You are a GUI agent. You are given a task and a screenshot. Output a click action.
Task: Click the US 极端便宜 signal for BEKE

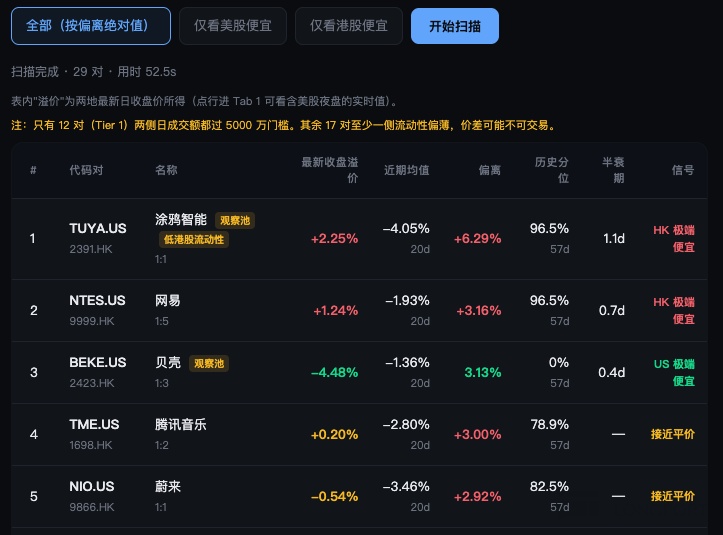674,373
